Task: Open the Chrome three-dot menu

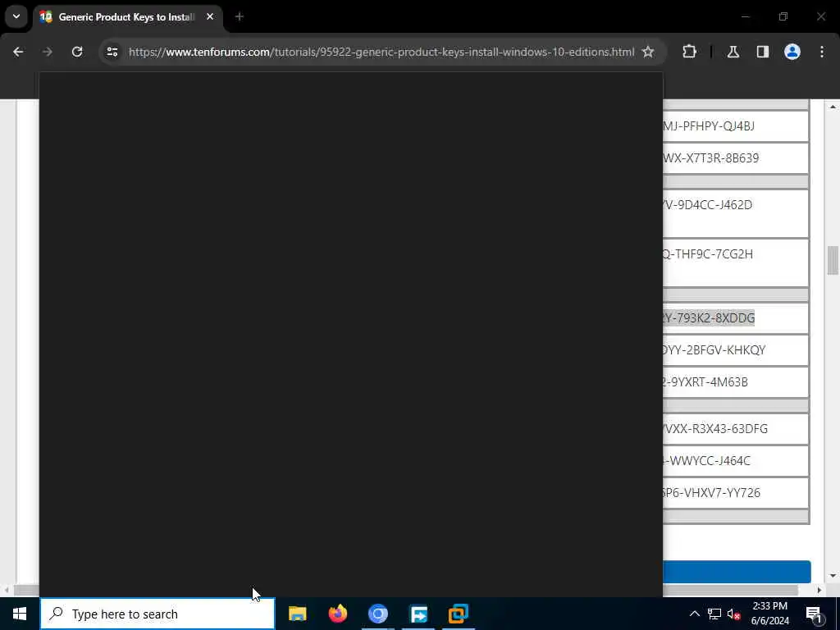Action: [822, 52]
